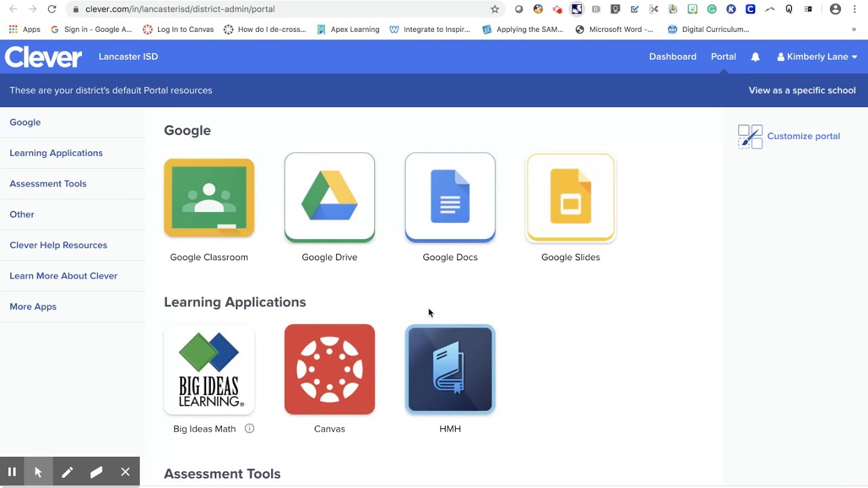Go to Assessment Tools in sidebar
This screenshot has width=868, height=488.
pos(48,184)
